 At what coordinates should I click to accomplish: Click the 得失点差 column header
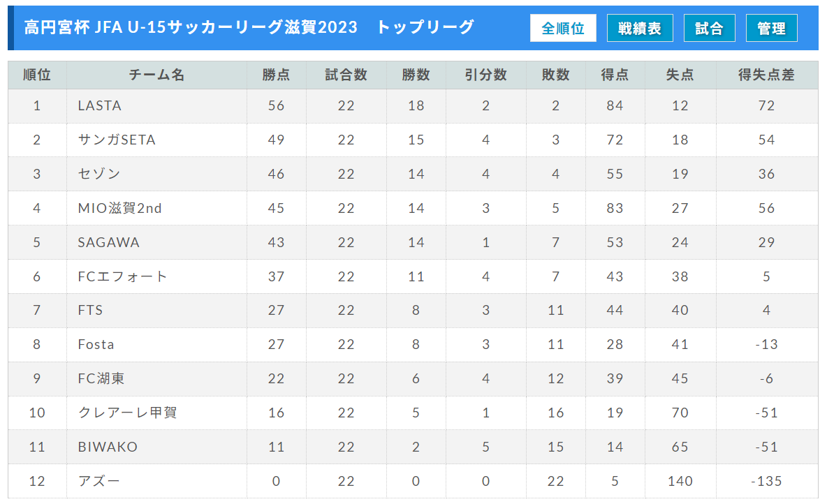[766, 75]
